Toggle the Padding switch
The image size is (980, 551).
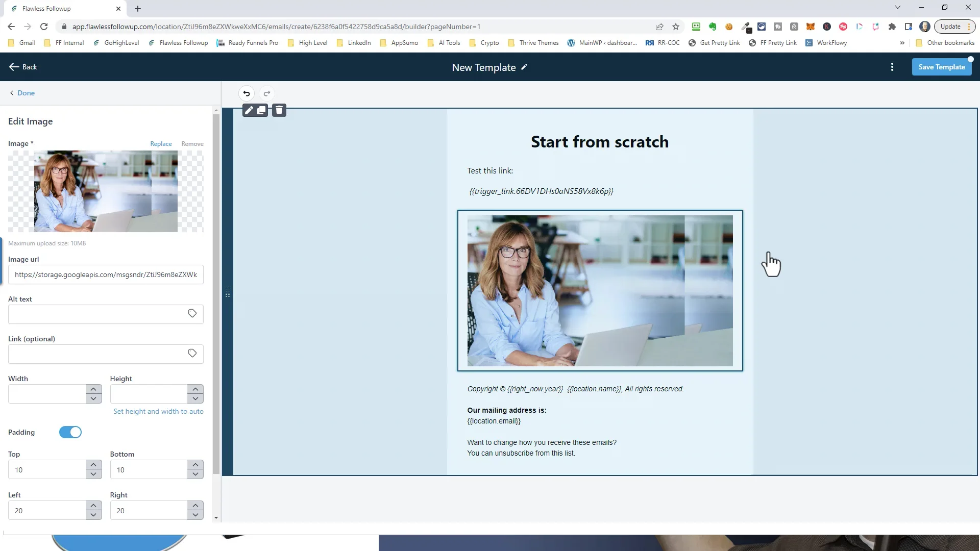pyautogui.click(x=70, y=432)
